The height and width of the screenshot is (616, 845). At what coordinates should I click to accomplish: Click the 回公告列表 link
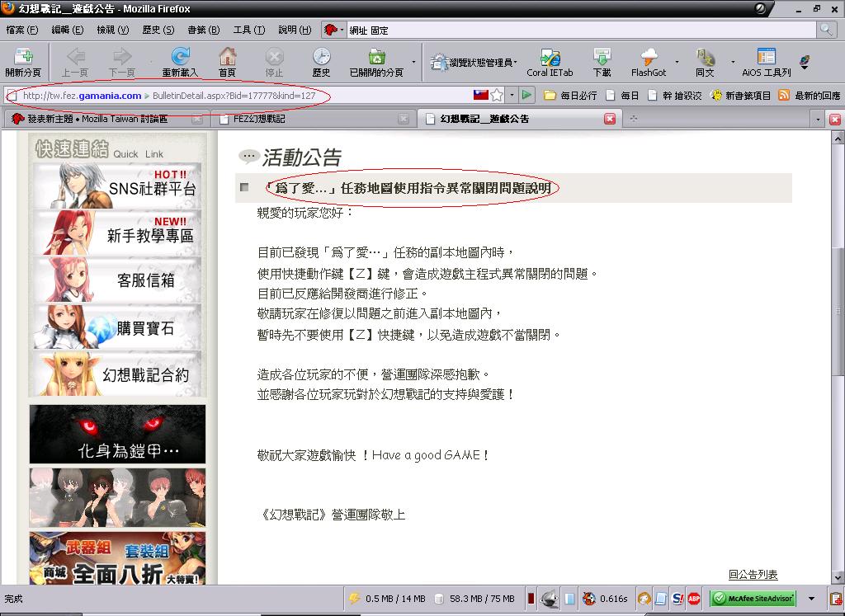[753, 575]
